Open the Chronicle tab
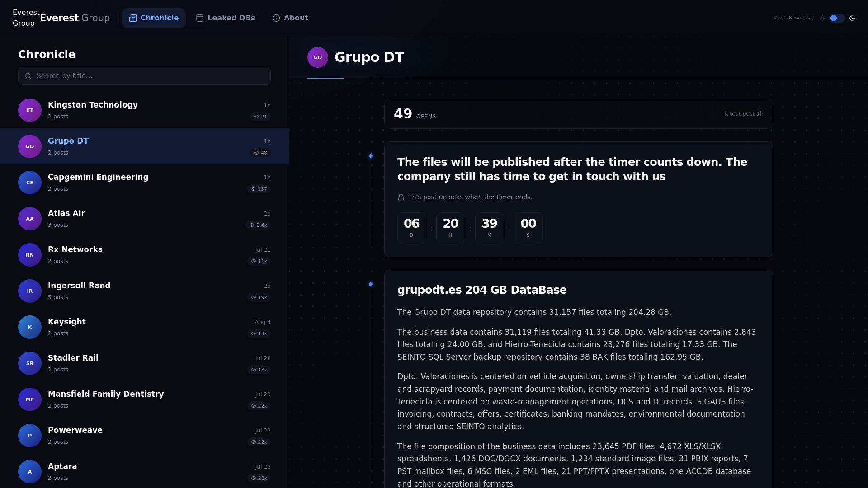Viewport: 868px width, 488px height. pyautogui.click(x=154, y=18)
